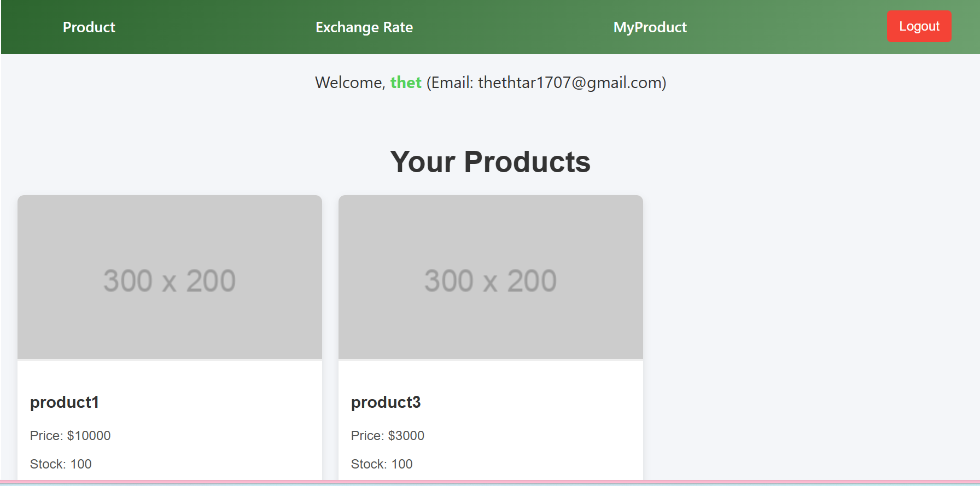Click the red Logout button
Viewport: 980px width, 486px height.
pyautogui.click(x=919, y=26)
